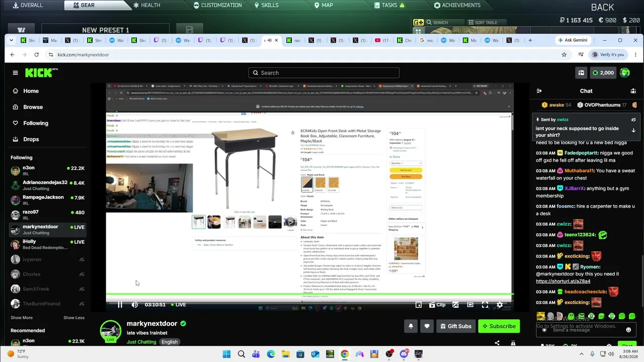Hide the pinned message from cwizz
Image resolution: width=644 pixels, height=362 pixels.
pyautogui.click(x=633, y=120)
